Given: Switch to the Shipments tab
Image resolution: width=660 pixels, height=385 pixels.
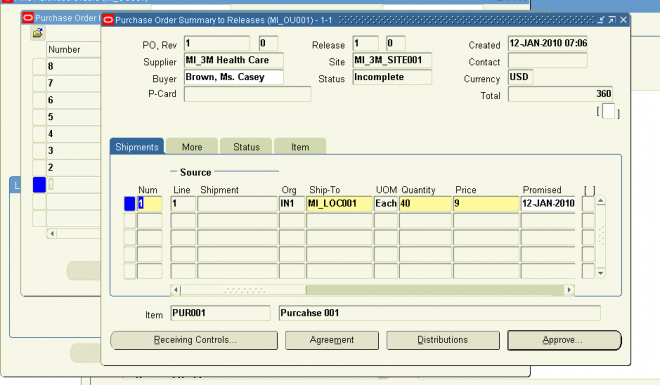Looking at the screenshot, I should point(137,146).
